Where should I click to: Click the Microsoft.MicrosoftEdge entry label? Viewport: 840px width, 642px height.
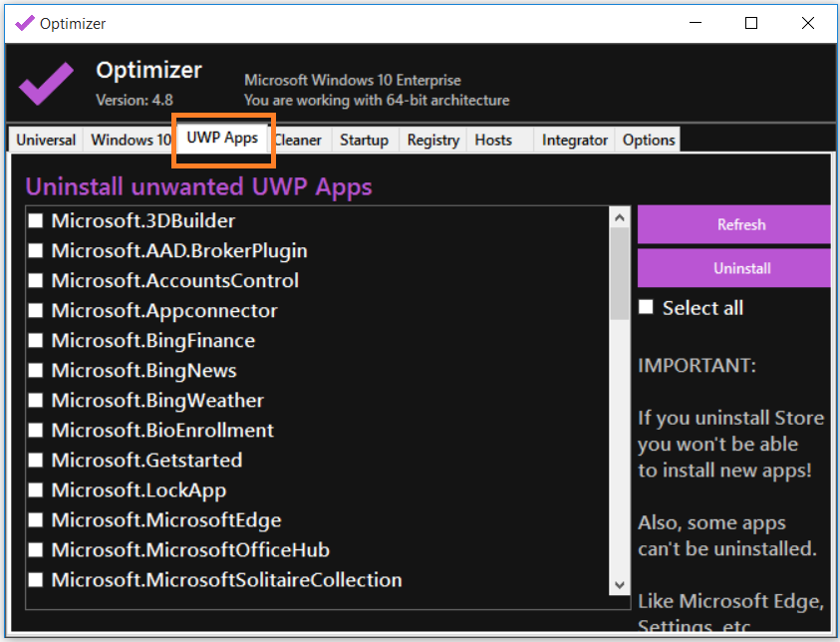166,520
